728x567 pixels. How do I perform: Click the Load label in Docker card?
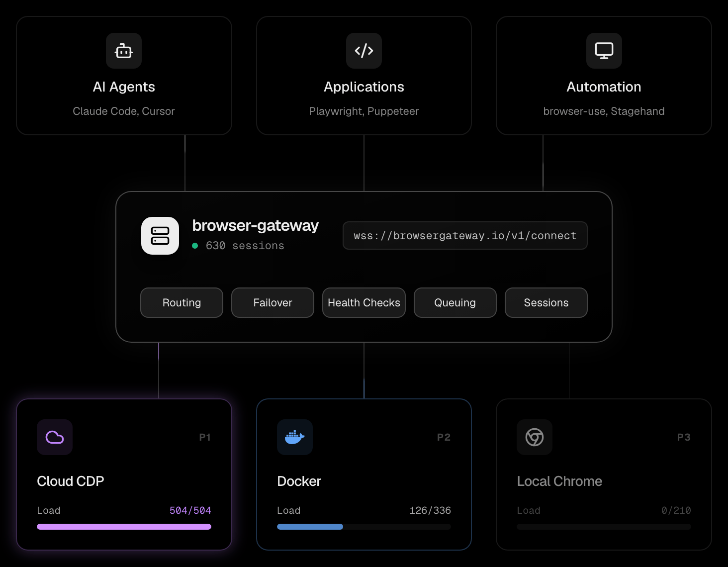289,510
